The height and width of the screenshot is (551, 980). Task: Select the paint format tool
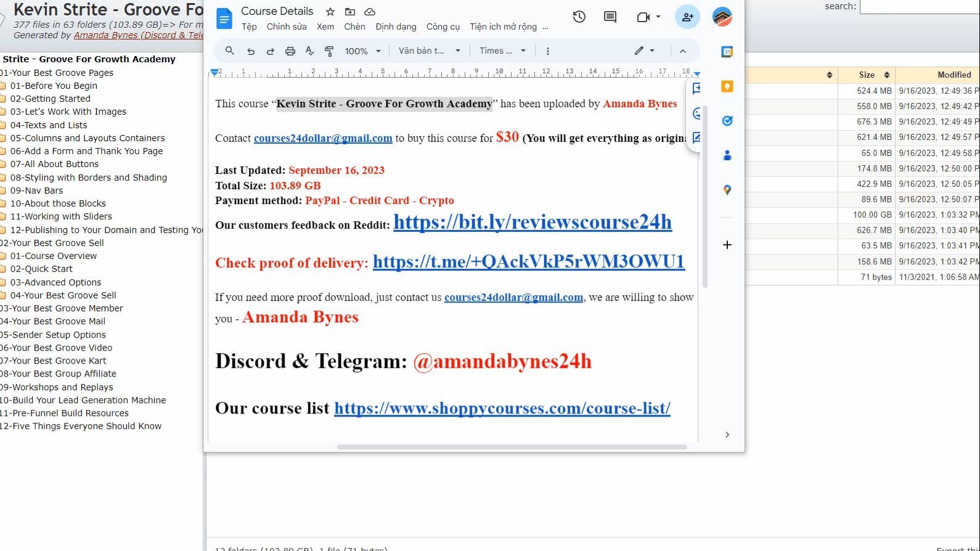coord(329,51)
